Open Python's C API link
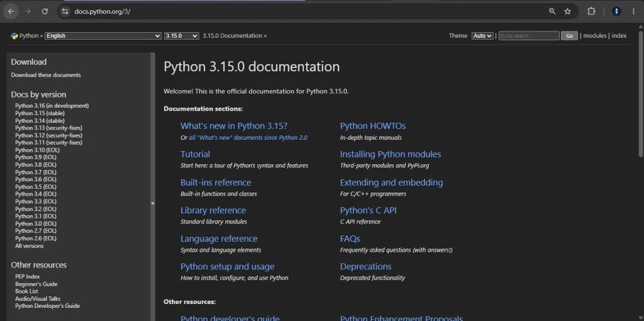Viewport: 644px width, 321px height. coord(369,210)
